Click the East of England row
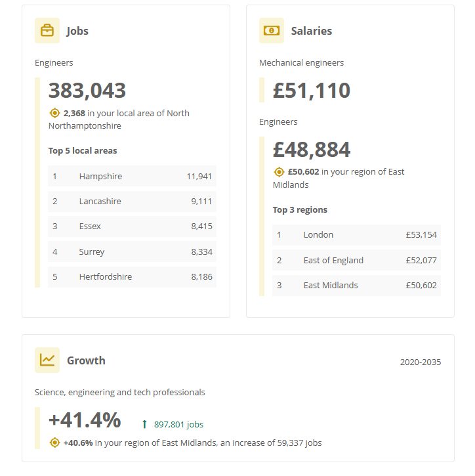The image size is (475, 476). coord(356,260)
